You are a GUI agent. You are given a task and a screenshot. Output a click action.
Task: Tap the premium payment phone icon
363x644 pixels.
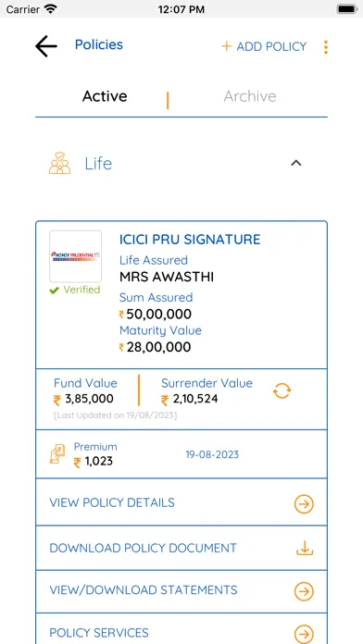pos(57,454)
